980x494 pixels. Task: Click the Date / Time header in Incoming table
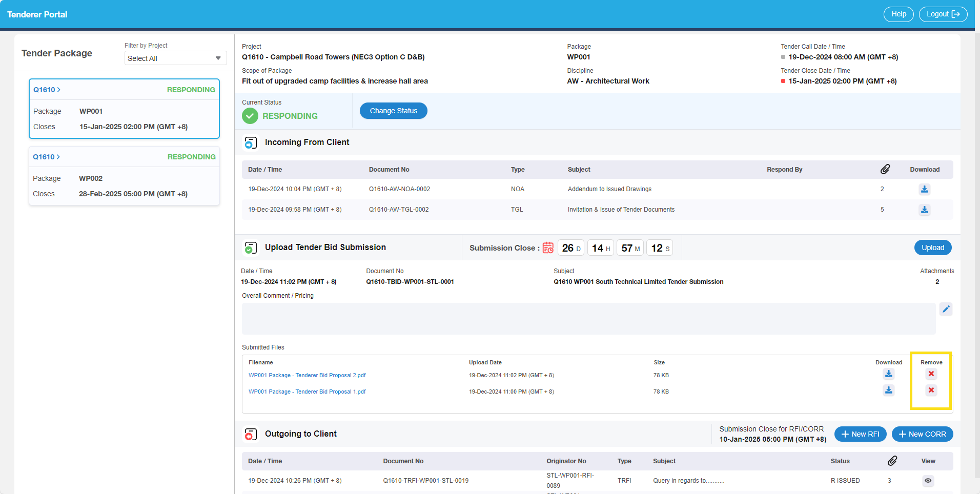tap(265, 170)
